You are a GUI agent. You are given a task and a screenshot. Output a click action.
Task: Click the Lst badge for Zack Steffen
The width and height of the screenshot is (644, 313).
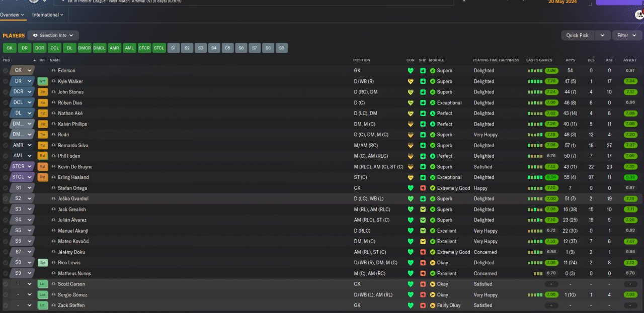(43, 305)
